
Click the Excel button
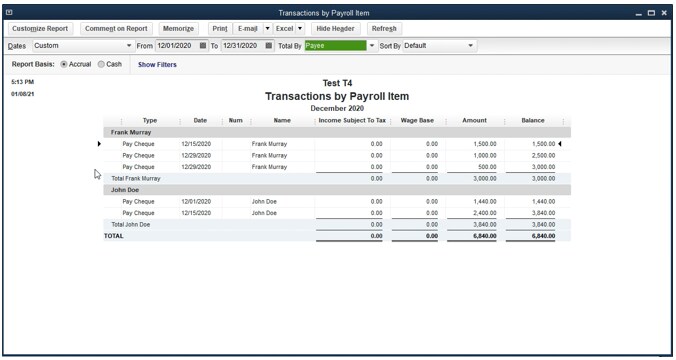285,28
